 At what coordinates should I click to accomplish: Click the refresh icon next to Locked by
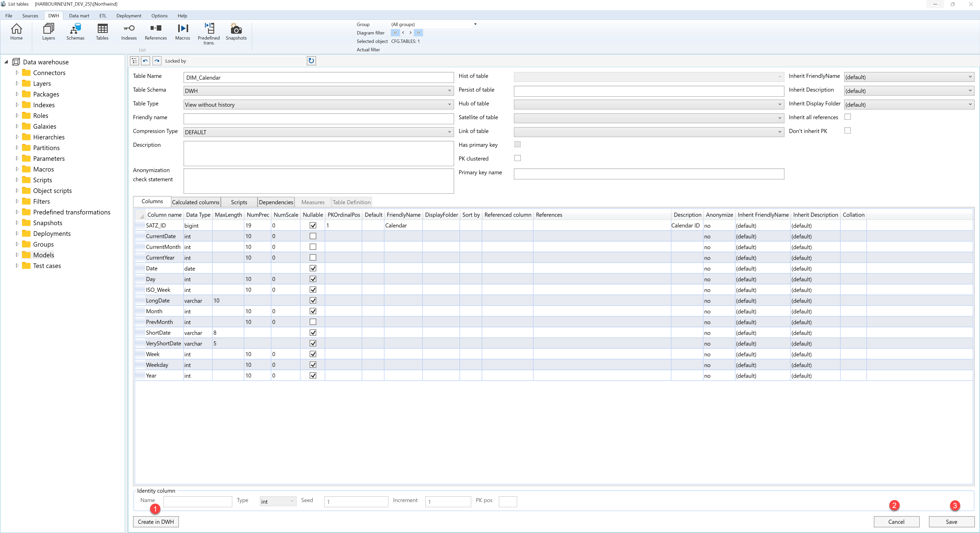click(x=311, y=61)
